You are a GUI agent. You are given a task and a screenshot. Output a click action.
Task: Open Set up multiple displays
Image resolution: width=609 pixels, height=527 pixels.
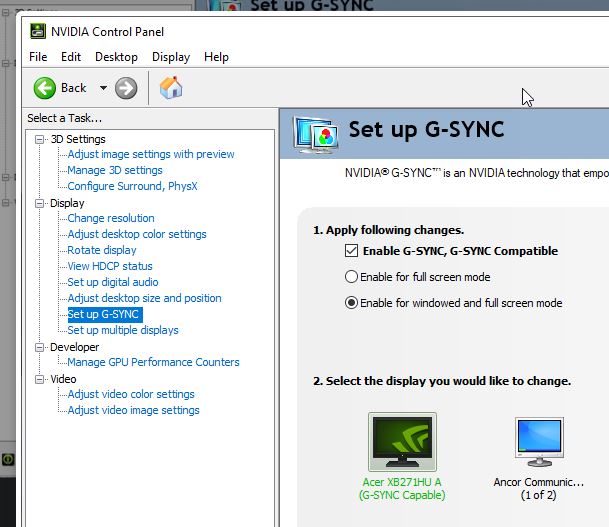click(123, 330)
